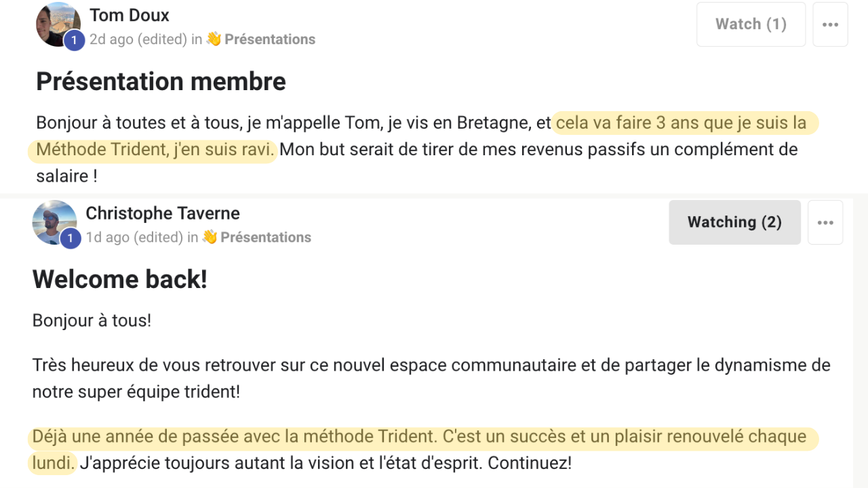Click waving hand emoji in Tom Doux's post header
This screenshot has height=488, width=868.
(x=214, y=39)
